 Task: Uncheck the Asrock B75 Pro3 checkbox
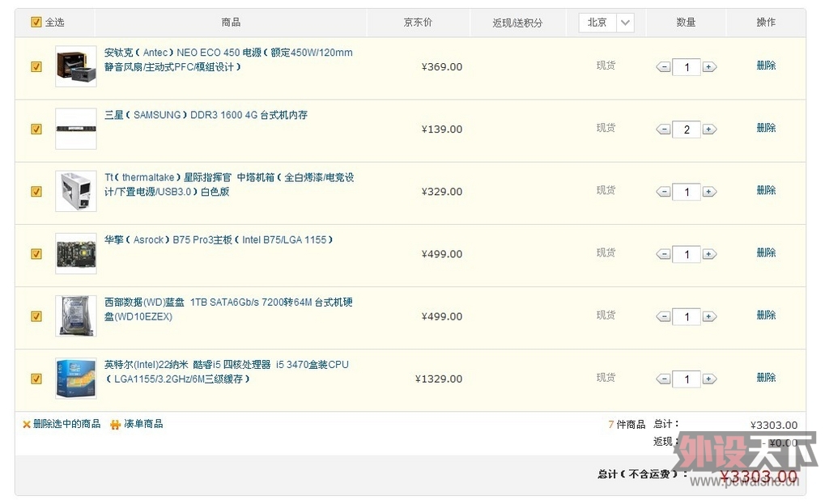click(x=36, y=253)
